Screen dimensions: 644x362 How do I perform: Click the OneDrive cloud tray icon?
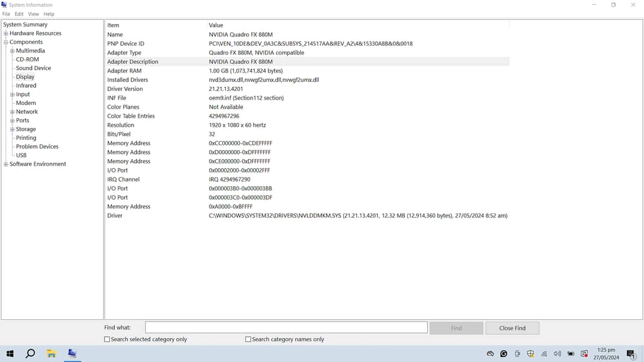(491, 354)
